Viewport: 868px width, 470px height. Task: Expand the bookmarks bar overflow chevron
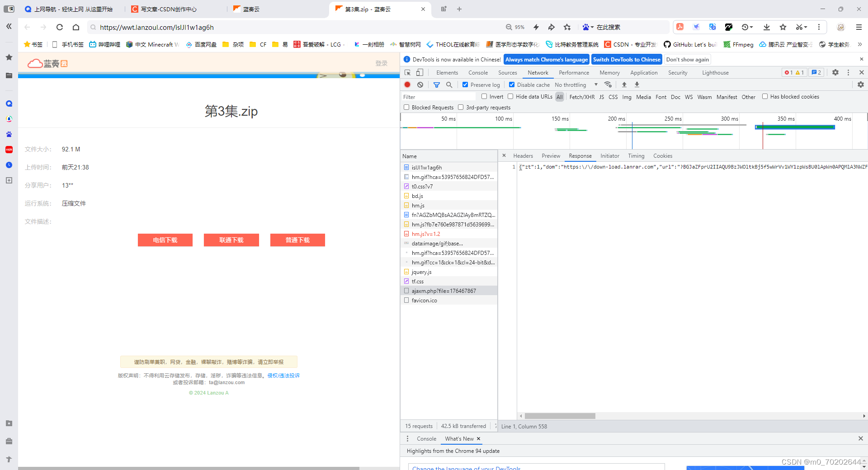[861, 44]
